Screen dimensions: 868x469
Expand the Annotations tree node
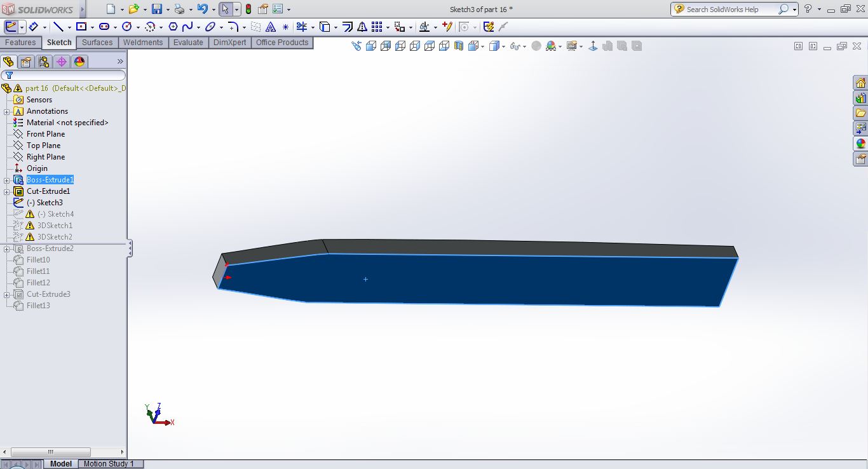pyautogui.click(x=6, y=111)
